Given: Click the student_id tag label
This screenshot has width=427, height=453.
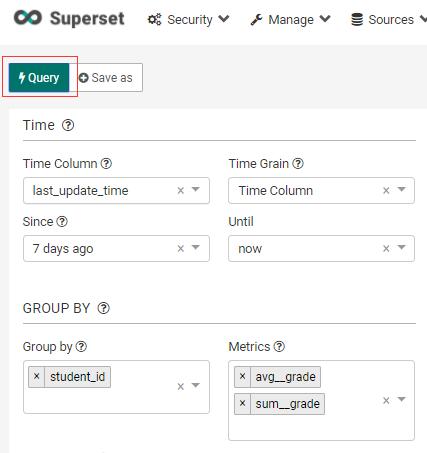Looking at the screenshot, I should pyautogui.click(x=77, y=377).
